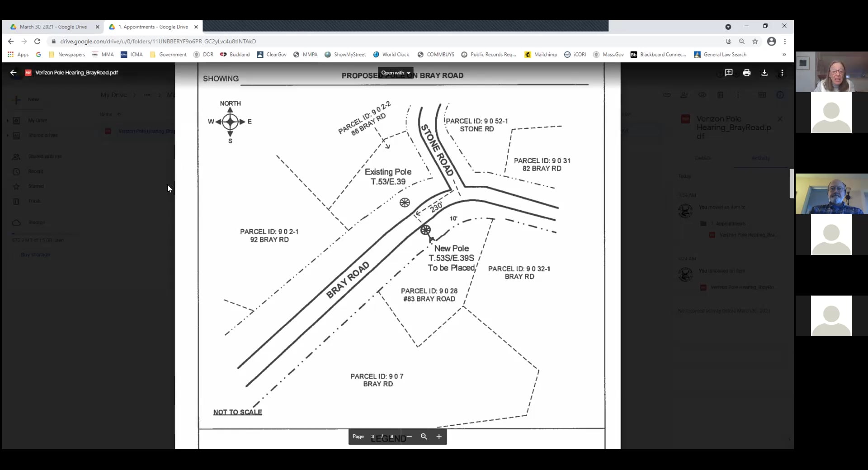Select the woman's video thumbnail
Screen dimensions: 868x470
[832, 72]
